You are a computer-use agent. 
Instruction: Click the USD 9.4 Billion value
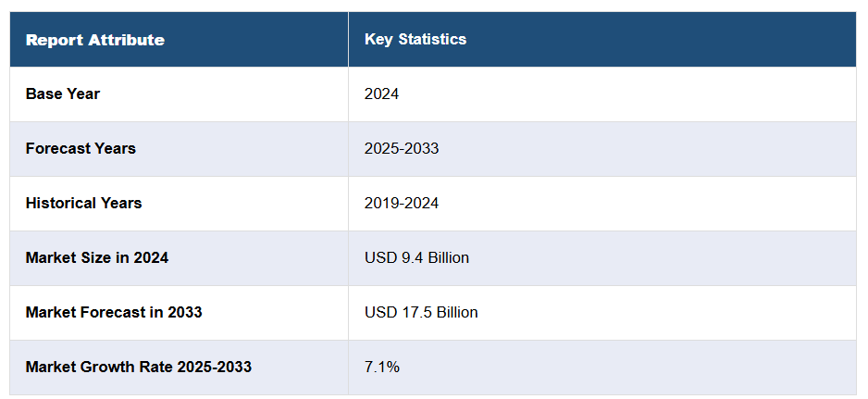click(416, 257)
